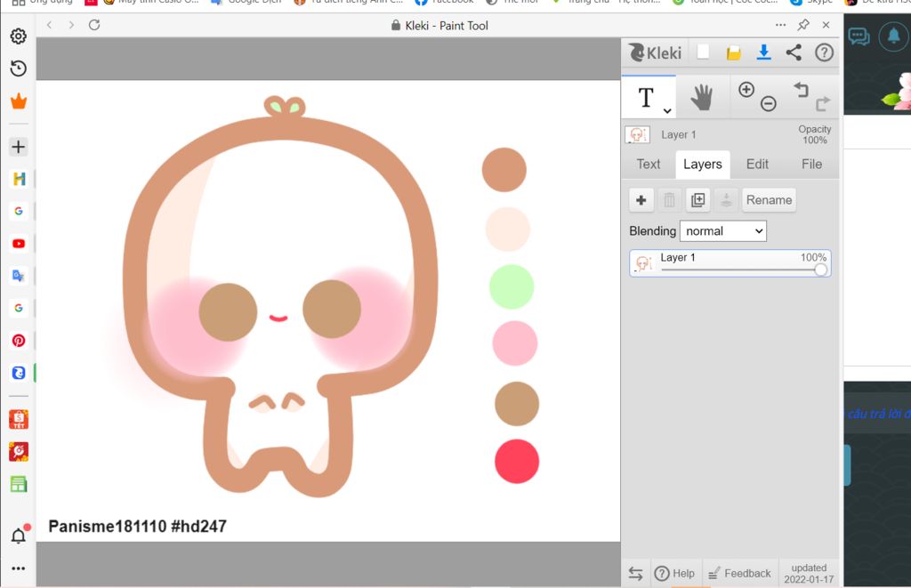Redo the undone action in Kleki
Image resolution: width=911 pixels, height=588 pixels.
pos(823,104)
